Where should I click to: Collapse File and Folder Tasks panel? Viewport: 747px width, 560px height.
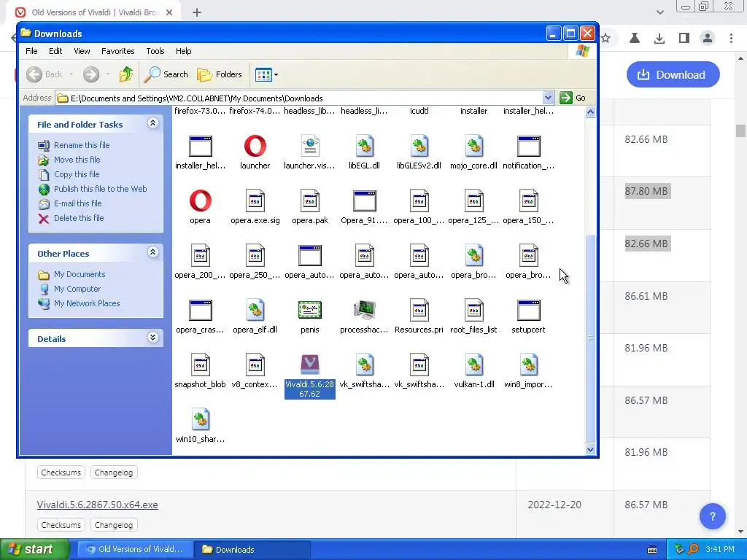[152, 123]
